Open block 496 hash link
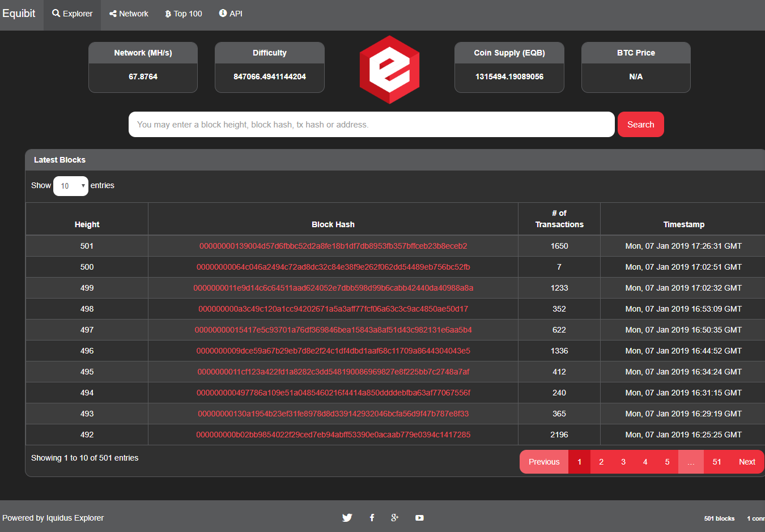The width and height of the screenshot is (765, 532). 333,351
